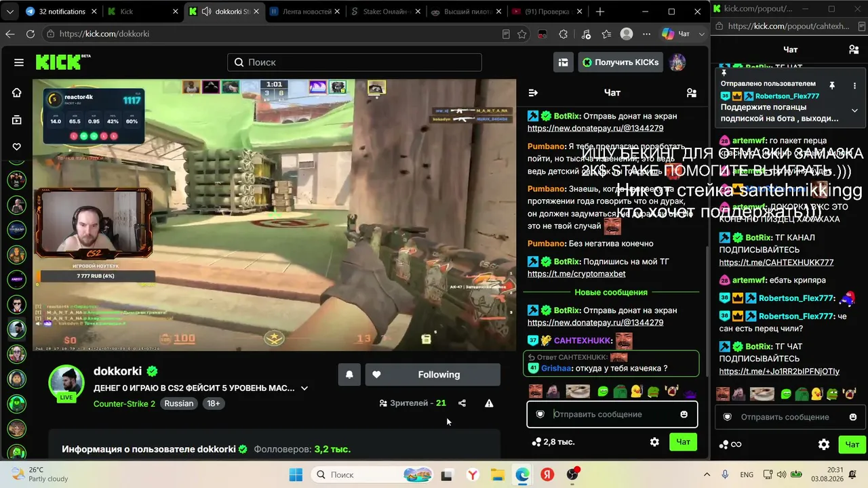
Task: Open the Copilot Чат button in browser toolbar
Action: (675, 34)
